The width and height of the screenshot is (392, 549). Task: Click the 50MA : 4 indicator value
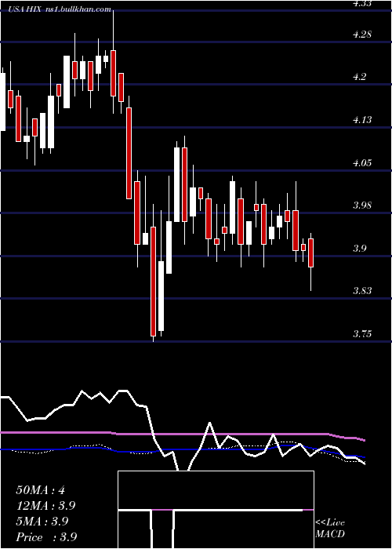40,490
